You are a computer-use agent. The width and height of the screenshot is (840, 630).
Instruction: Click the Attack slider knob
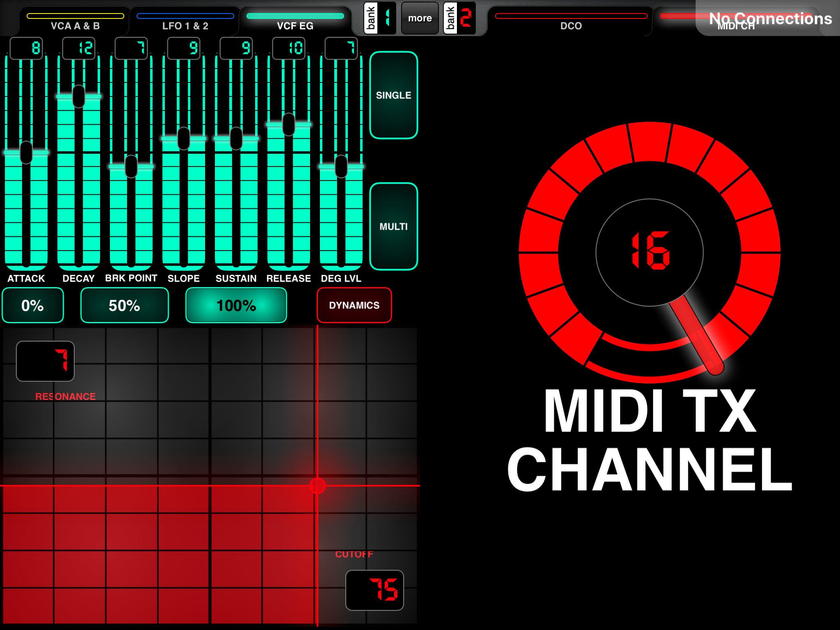coord(26,153)
